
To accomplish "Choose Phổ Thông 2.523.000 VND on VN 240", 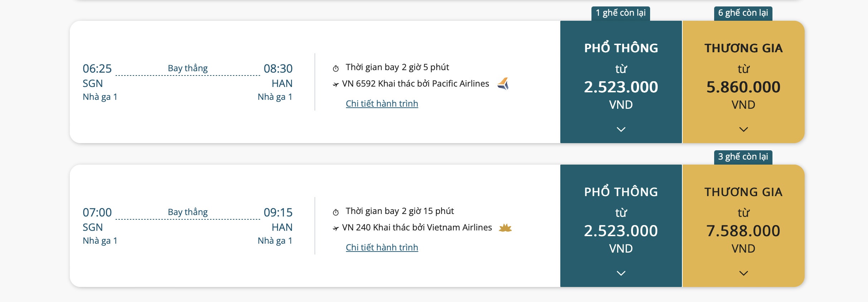I will pyautogui.click(x=621, y=231).
